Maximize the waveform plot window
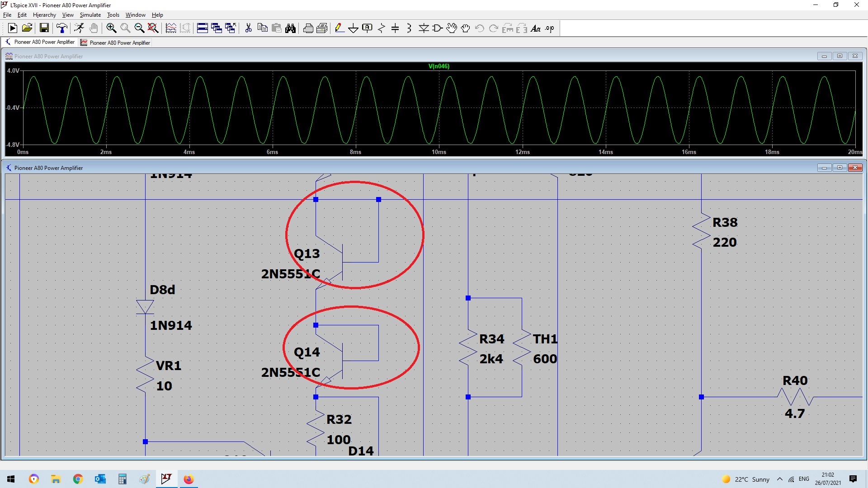 click(x=840, y=56)
